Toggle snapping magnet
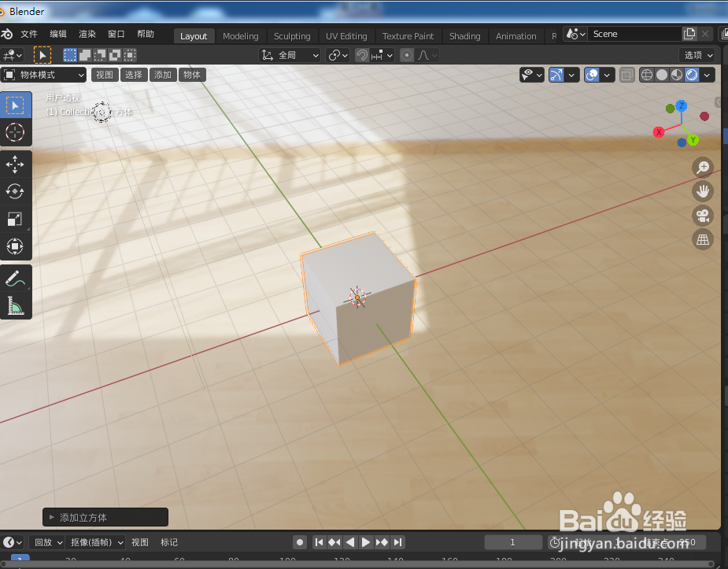 (x=362, y=55)
